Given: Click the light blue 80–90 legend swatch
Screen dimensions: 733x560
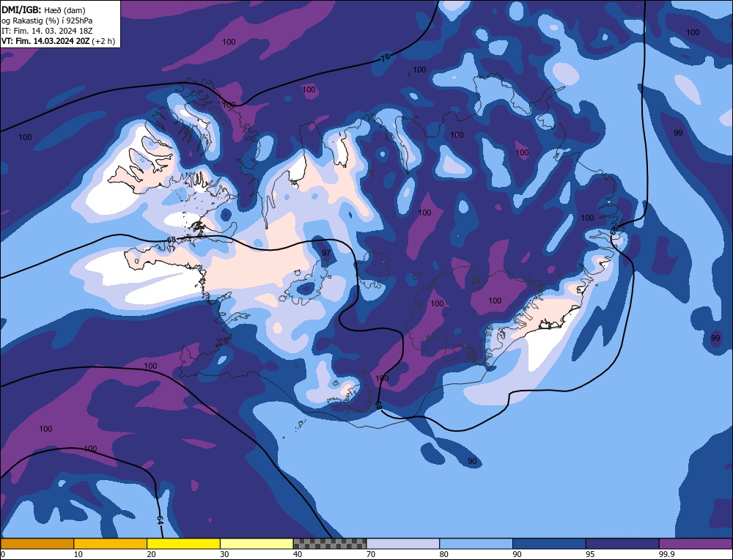Looking at the screenshot, I should click(476, 544).
